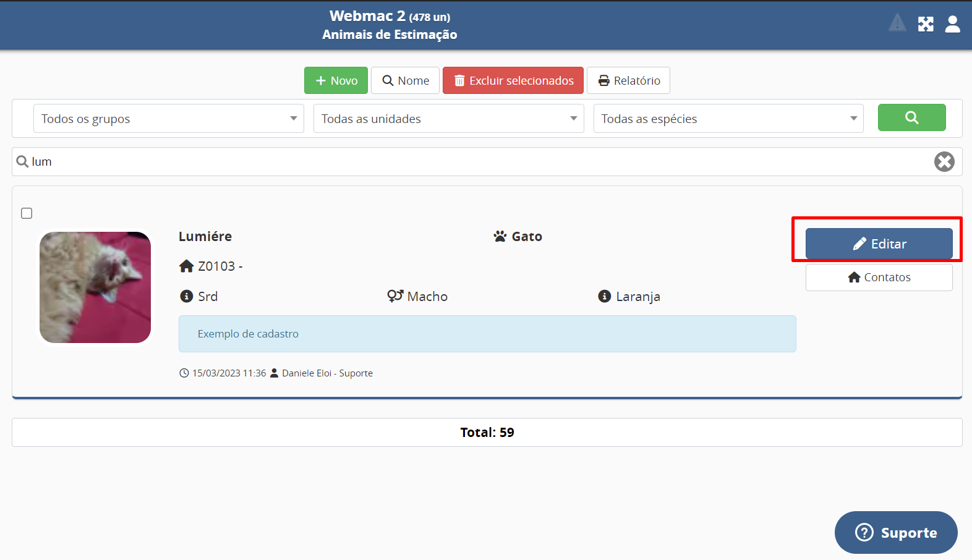Toggle fullscreen with the expand arrows icon
Viewport: 972px width, 560px height.
[926, 24]
